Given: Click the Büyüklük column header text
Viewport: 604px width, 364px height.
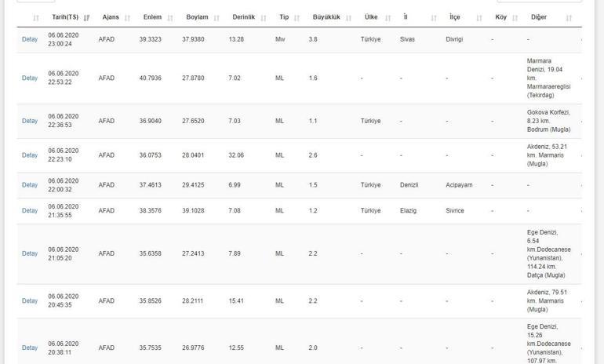Looking at the screenshot, I should [326, 17].
